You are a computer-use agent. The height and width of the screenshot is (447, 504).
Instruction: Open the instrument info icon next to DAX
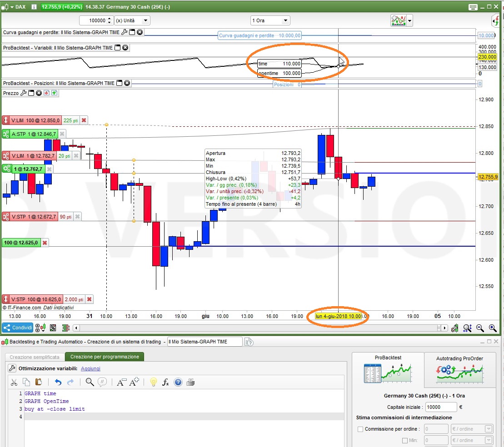[34, 7]
